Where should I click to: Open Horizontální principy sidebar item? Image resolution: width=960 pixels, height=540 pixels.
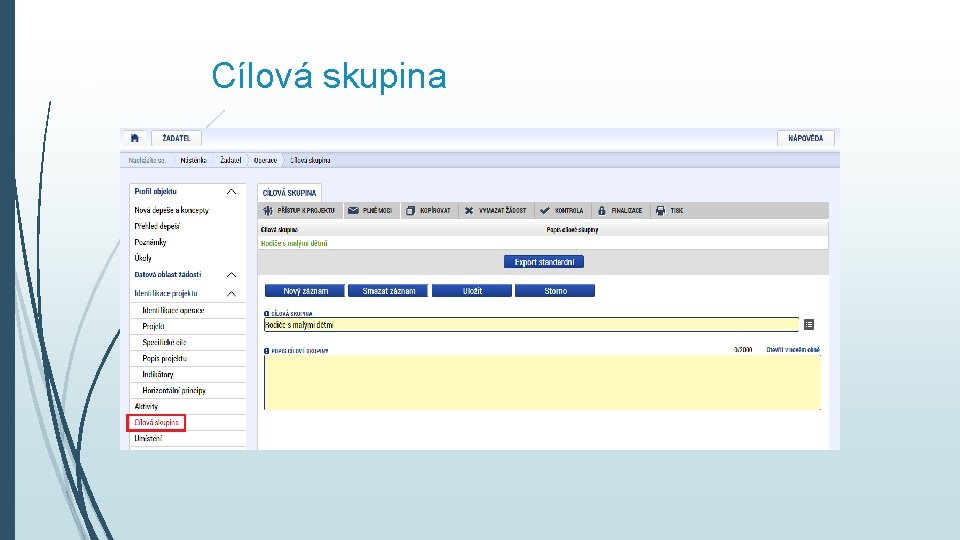click(x=174, y=390)
